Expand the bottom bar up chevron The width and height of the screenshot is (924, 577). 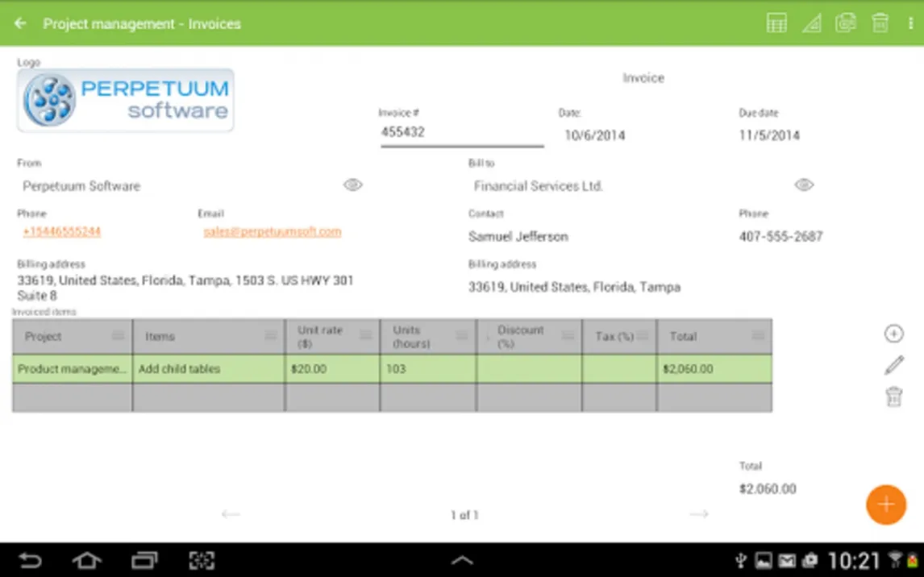pyautogui.click(x=461, y=561)
